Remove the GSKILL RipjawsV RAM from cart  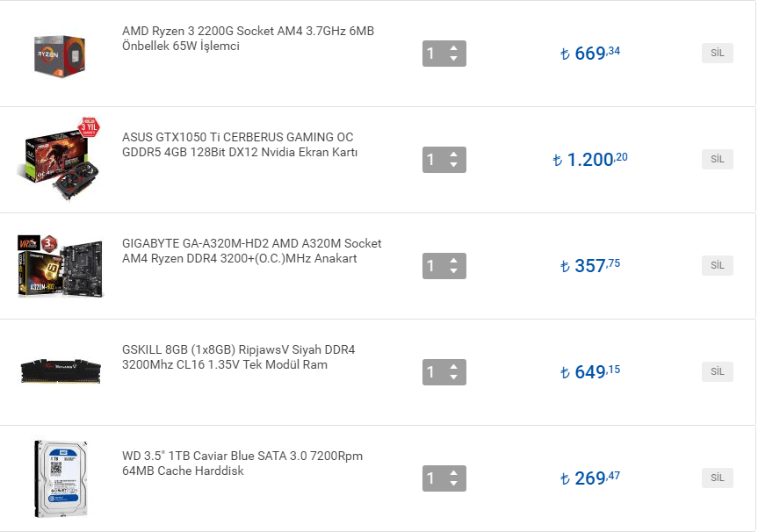tap(717, 371)
